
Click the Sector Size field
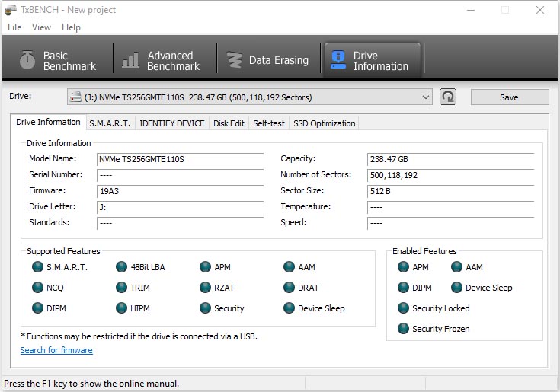pos(451,191)
